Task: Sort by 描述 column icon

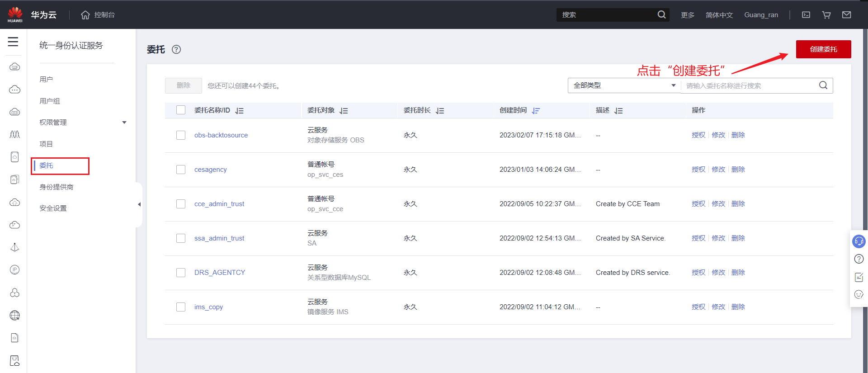Action: (x=619, y=111)
